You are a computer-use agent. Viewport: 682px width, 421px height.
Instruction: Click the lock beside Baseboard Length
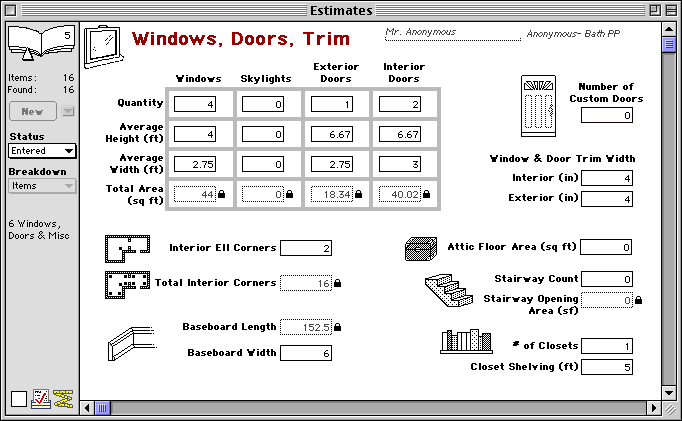(x=337, y=327)
